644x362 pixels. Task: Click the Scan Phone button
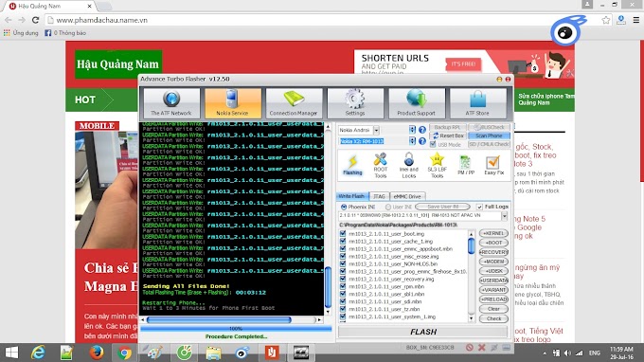click(489, 136)
